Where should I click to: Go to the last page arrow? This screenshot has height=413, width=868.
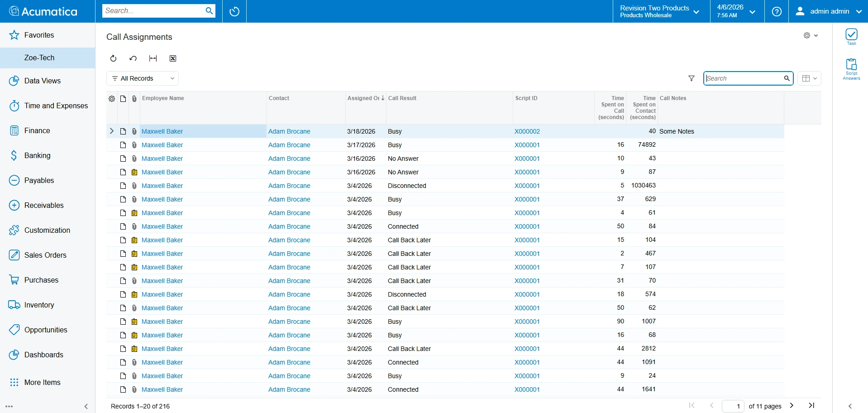click(811, 406)
